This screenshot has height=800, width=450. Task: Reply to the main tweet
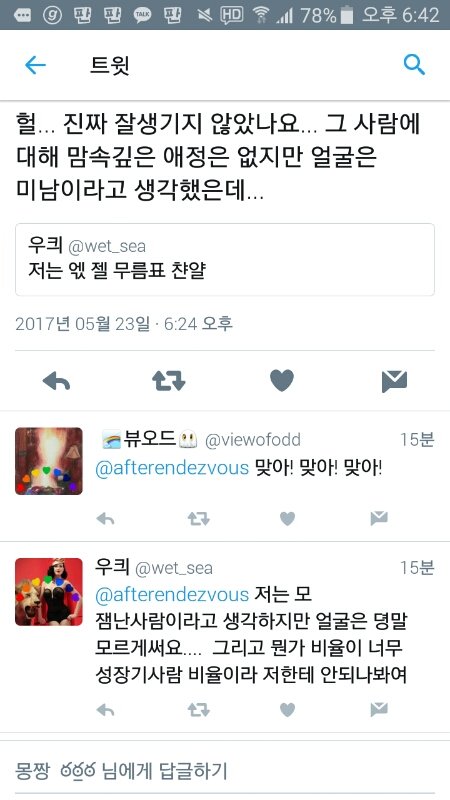click(56, 381)
